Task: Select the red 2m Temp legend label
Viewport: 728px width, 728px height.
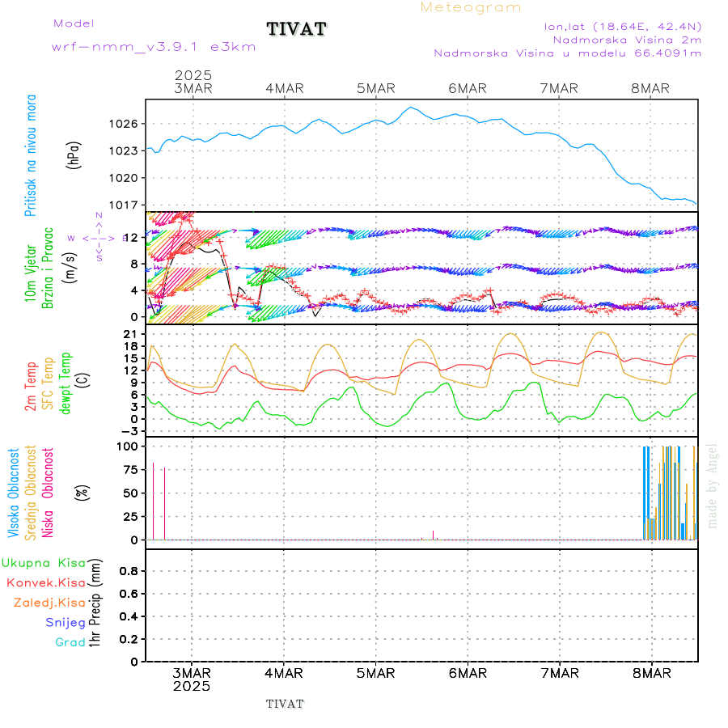Action: pos(31,387)
